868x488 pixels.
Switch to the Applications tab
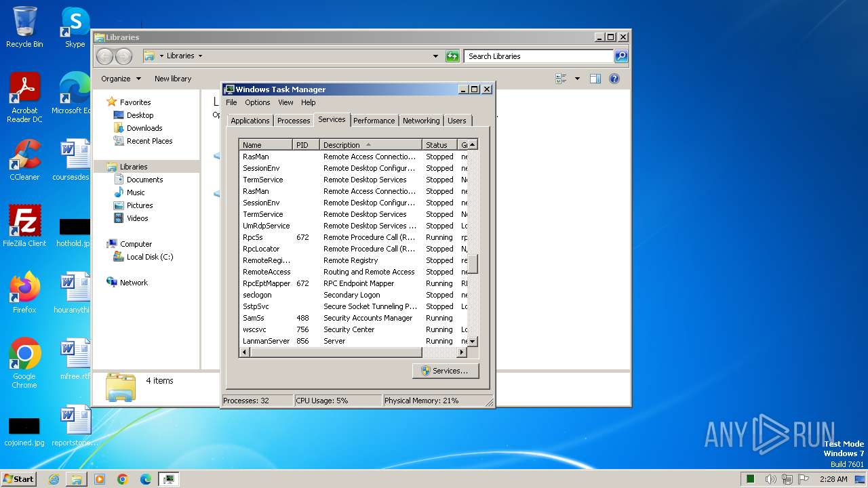pyautogui.click(x=250, y=121)
